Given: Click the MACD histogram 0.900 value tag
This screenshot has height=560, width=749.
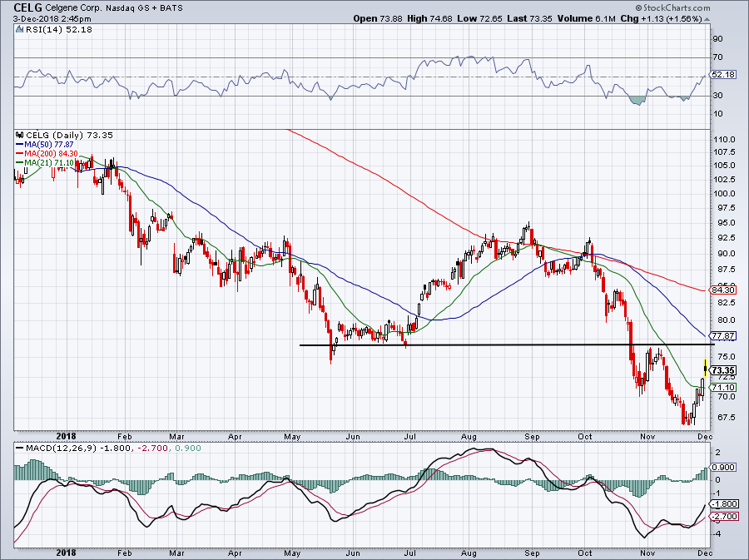Looking at the screenshot, I should (722, 468).
